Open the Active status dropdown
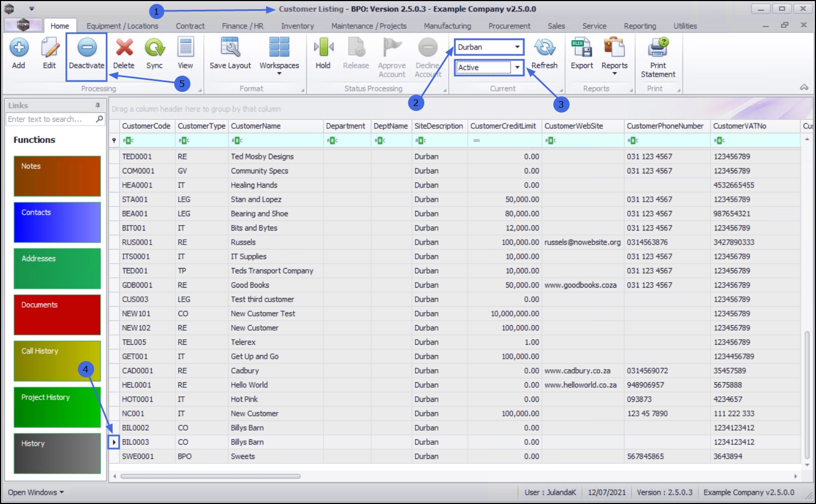 (517, 67)
